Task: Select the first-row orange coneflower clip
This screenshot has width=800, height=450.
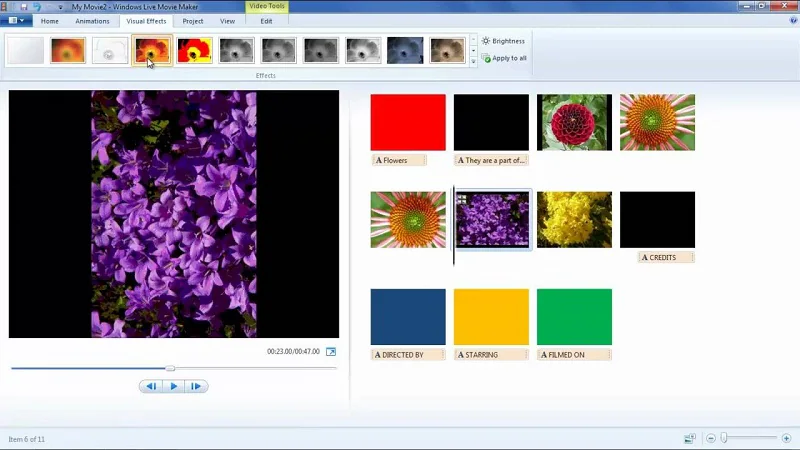Action: (658, 122)
